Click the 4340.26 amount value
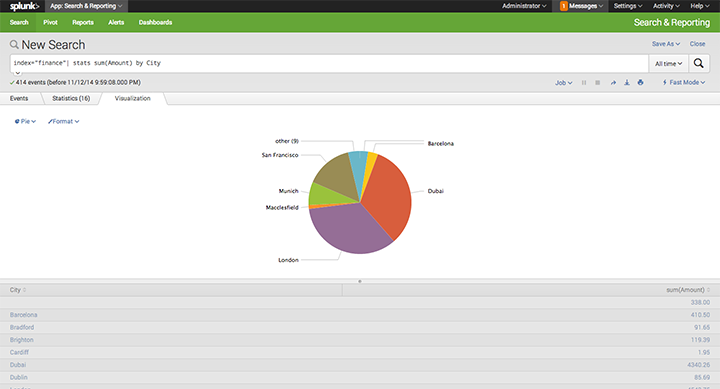 tap(698, 365)
